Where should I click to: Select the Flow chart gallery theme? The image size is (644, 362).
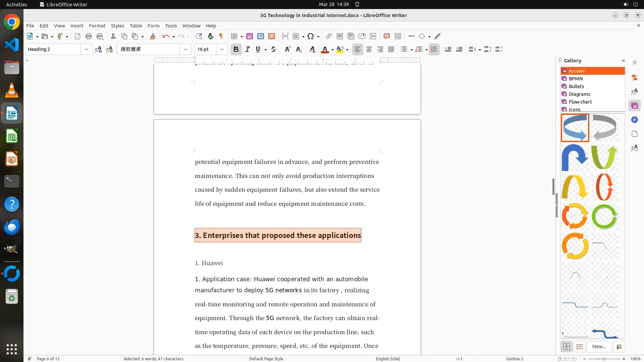tap(580, 102)
